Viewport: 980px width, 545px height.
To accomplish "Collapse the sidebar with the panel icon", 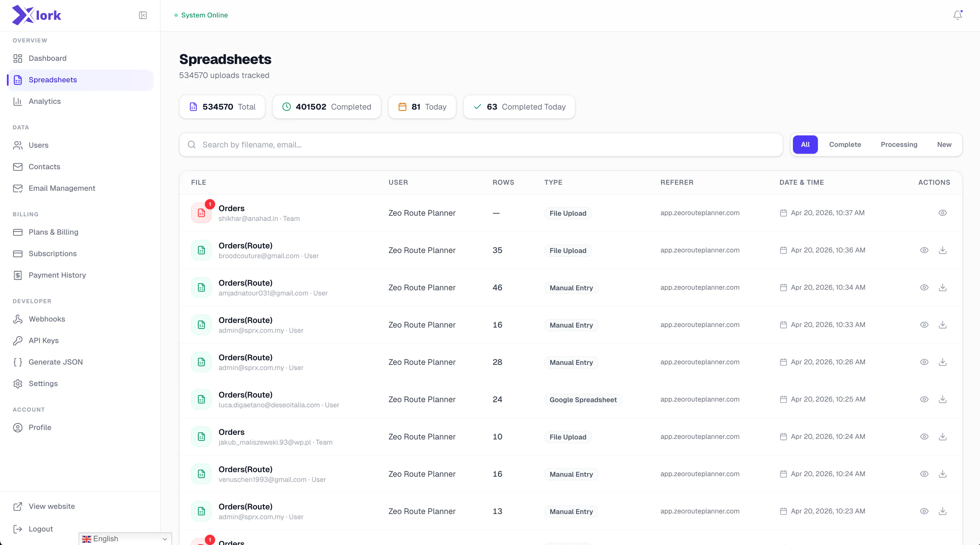I will pyautogui.click(x=143, y=15).
